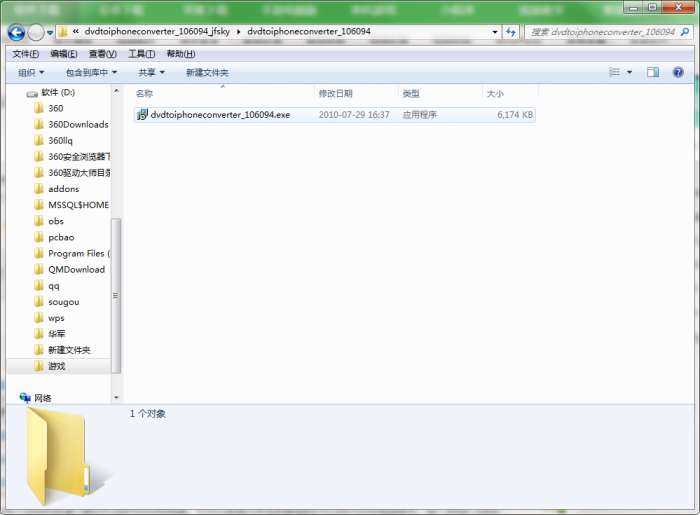
Task: Select the 360安全浏览器 folder
Action: pos(79,157)
